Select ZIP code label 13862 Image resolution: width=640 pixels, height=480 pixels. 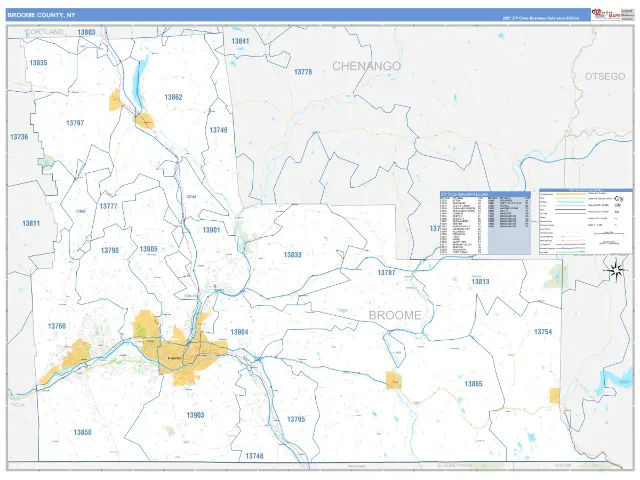(173, 97)
